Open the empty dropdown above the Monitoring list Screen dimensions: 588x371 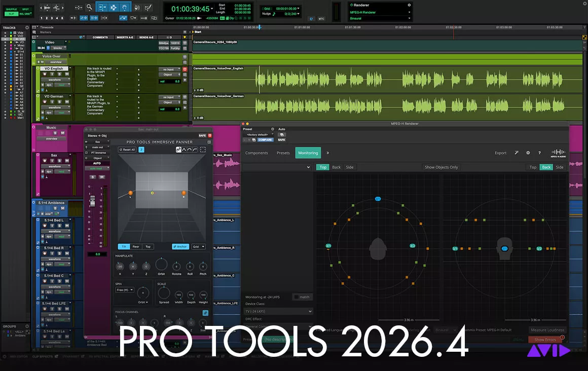[x=277, y=167]
